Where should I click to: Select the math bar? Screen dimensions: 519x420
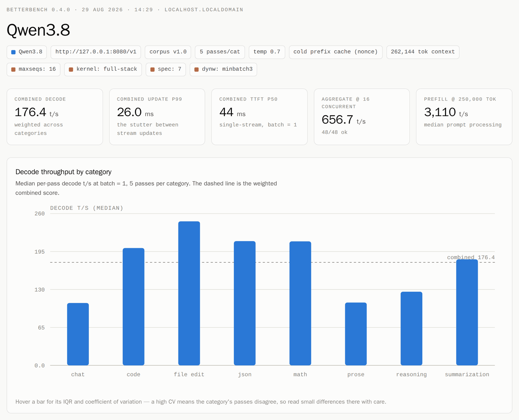coord(300,303)
